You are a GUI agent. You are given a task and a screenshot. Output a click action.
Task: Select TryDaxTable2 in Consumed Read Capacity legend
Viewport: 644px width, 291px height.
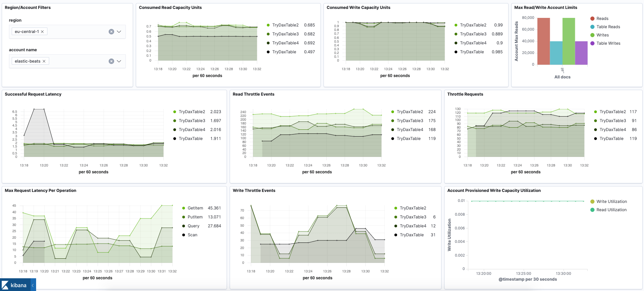[x=285, y=25]
